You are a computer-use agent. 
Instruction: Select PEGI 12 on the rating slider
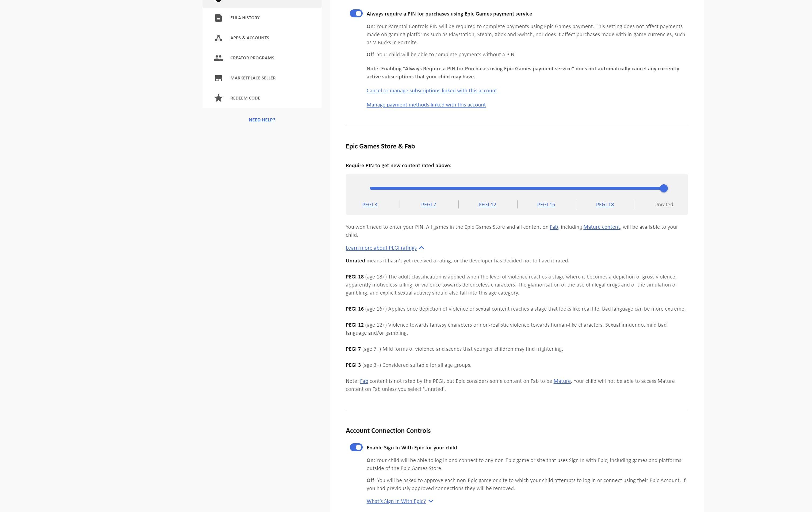[487, 205]
